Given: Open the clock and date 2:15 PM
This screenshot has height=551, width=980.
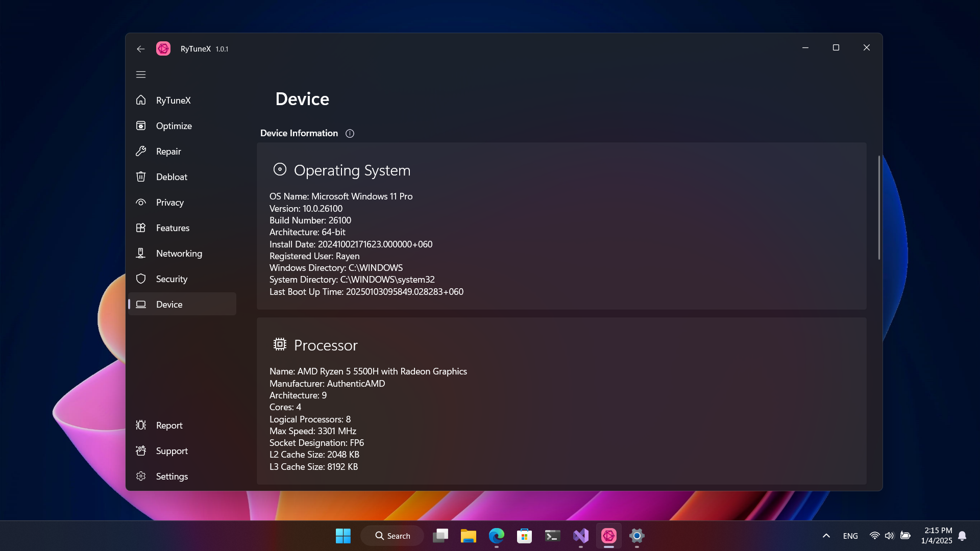Looking at the screenshot, I should click(x=937, y=536).
